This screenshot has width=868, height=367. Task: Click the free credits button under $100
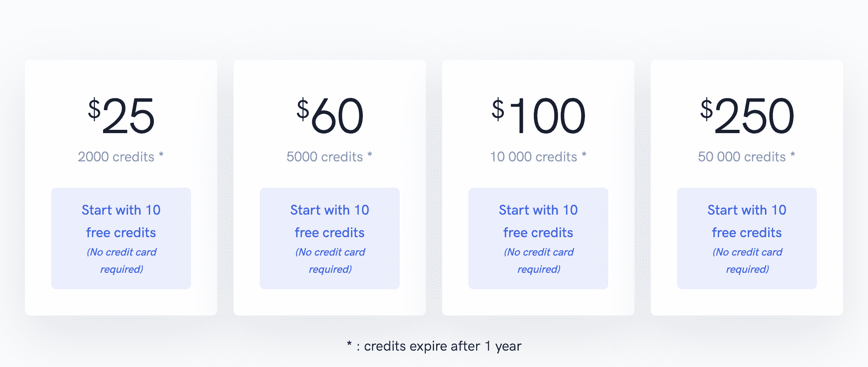538,238
